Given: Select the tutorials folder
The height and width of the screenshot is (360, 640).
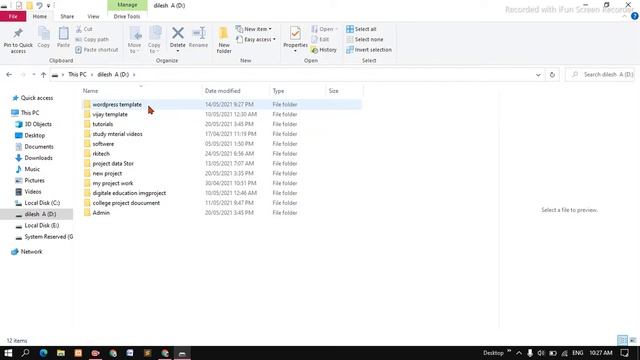Looking at the screenshot, I should click(102, 124).
